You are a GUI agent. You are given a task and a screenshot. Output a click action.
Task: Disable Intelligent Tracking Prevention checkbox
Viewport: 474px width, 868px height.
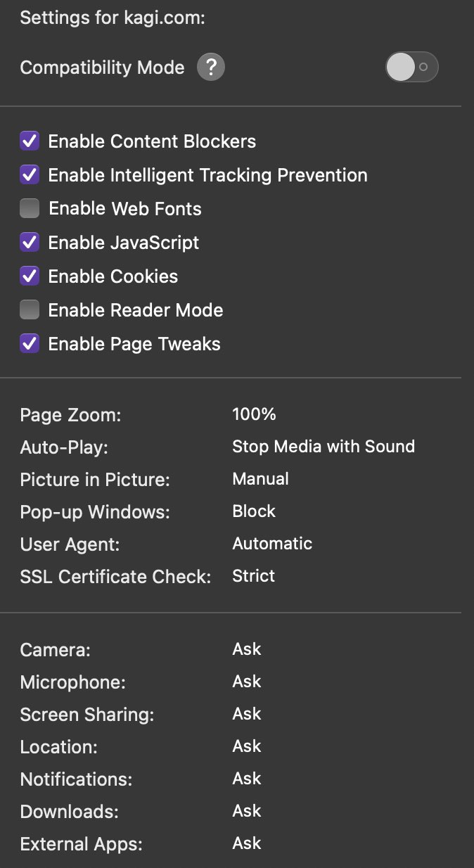coord(30,175)
